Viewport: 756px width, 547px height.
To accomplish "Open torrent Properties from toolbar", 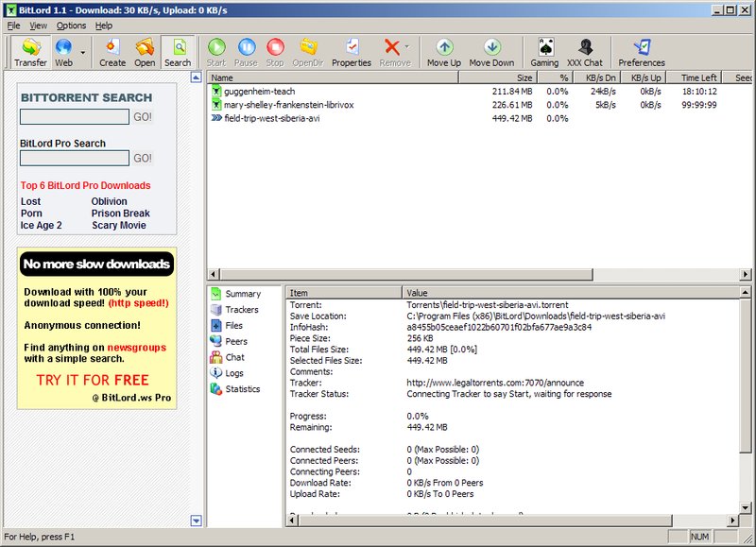I will (x=352, y=52).
